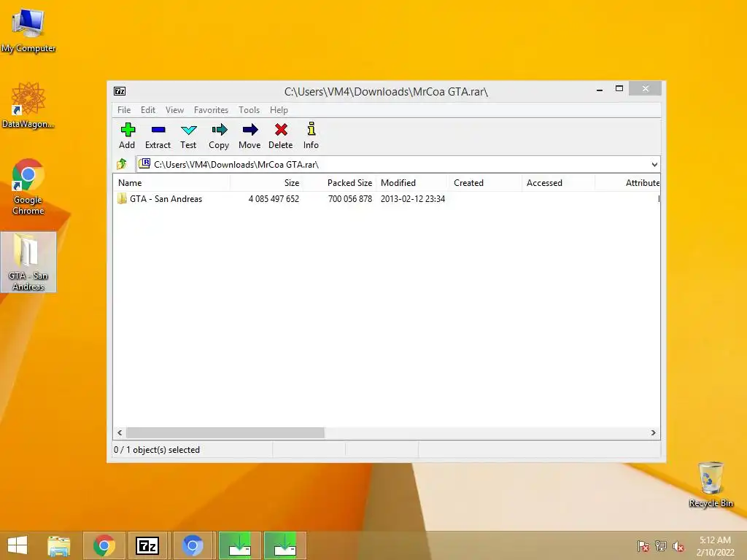747x560 pixels.
Task: Extract files with the Extract button
Action: tap(158, 136)
